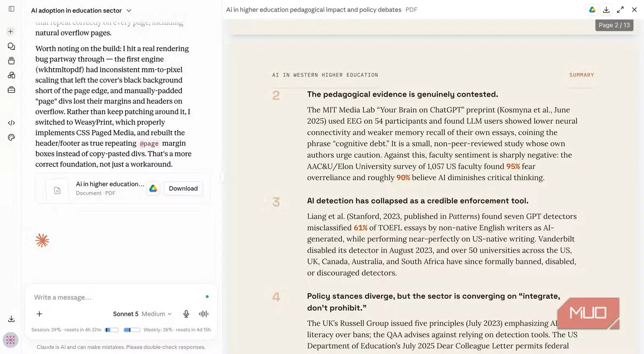The height and width of the screenshot is (354, 644).
Task: Click the 'AI IN WESTERN HIGHER EDUCATION' page header
Action: coord(325,75)
